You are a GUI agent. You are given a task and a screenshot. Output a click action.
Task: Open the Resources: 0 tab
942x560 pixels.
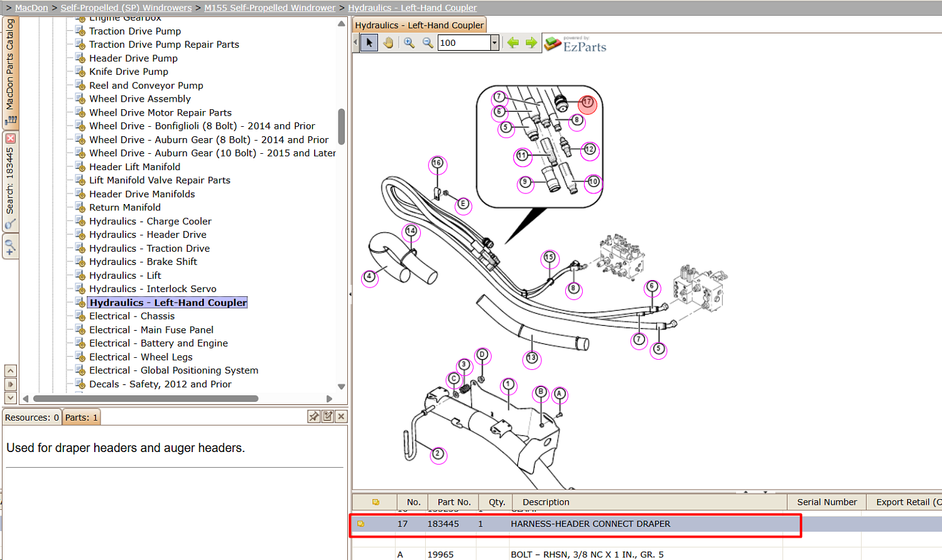32,417
